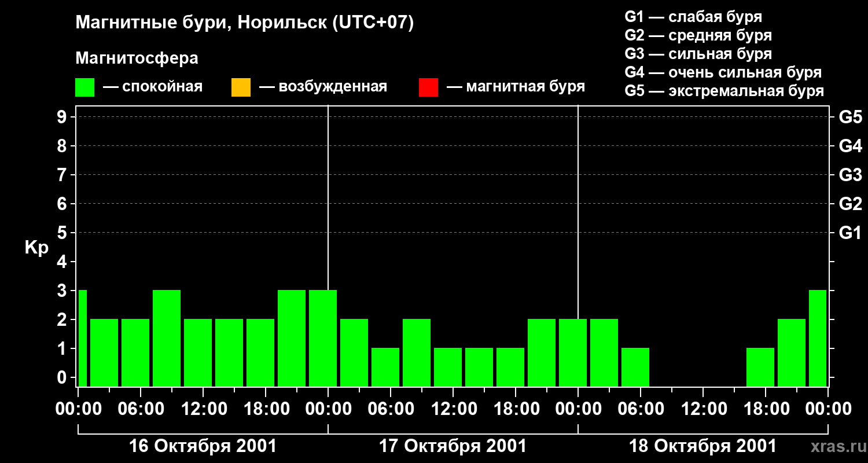Click the legend line "G2 — средняя буря"
Screen dimensions: 868x463
click(x=698, y=35)
